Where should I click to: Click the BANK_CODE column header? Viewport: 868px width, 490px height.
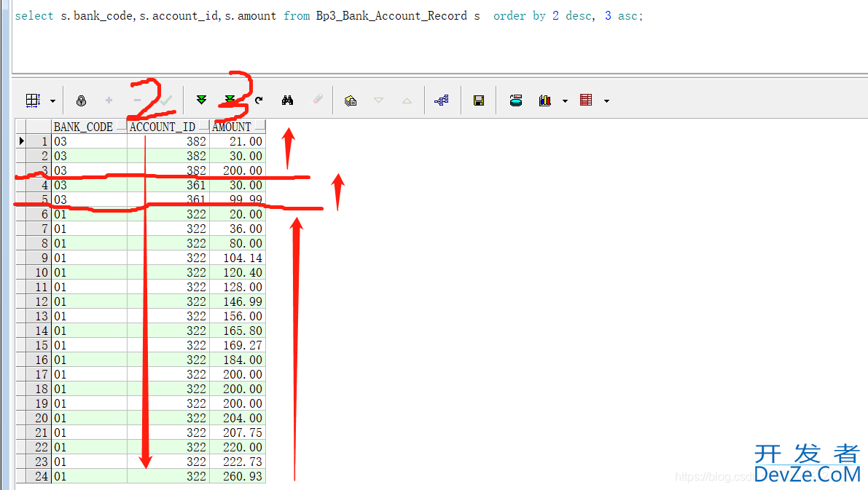click(x=89, y=127)
